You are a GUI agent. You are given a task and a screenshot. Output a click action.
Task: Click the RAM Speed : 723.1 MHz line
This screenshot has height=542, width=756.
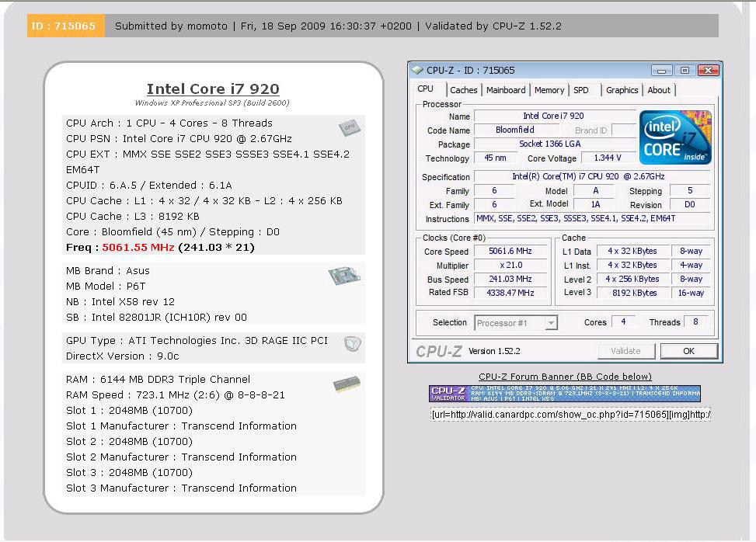click(x=176, y=395)
